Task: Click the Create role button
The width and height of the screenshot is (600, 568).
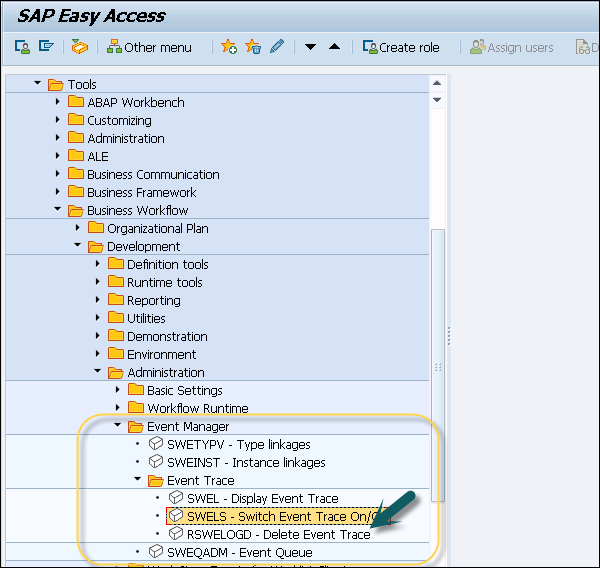Action: pos(401,47)
